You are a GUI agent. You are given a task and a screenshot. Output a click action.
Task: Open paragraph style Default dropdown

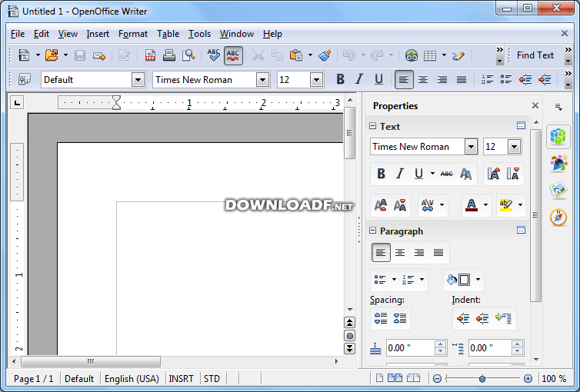[138, 79]
